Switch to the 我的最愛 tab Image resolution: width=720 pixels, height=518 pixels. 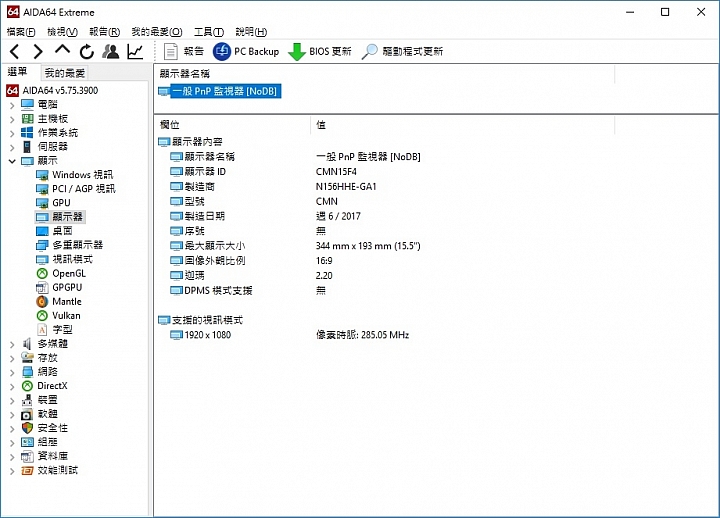click(x=65, y=73)
